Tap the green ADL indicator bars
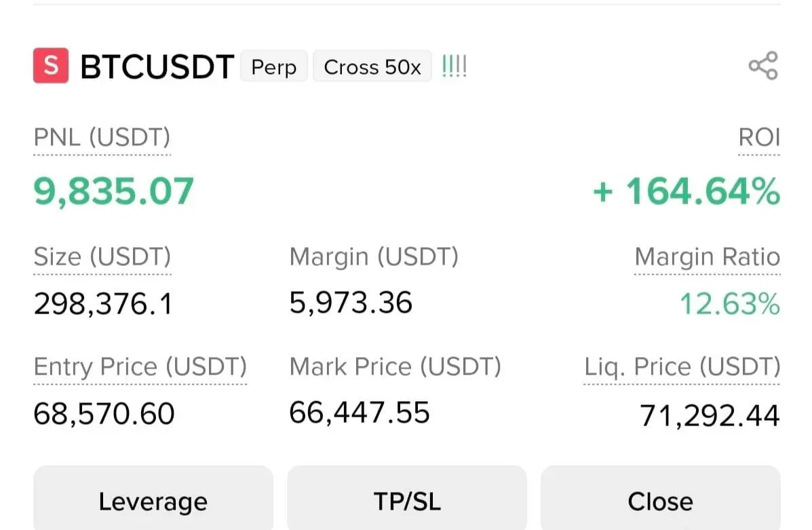The image size is (812, 530). coord(454,67)
